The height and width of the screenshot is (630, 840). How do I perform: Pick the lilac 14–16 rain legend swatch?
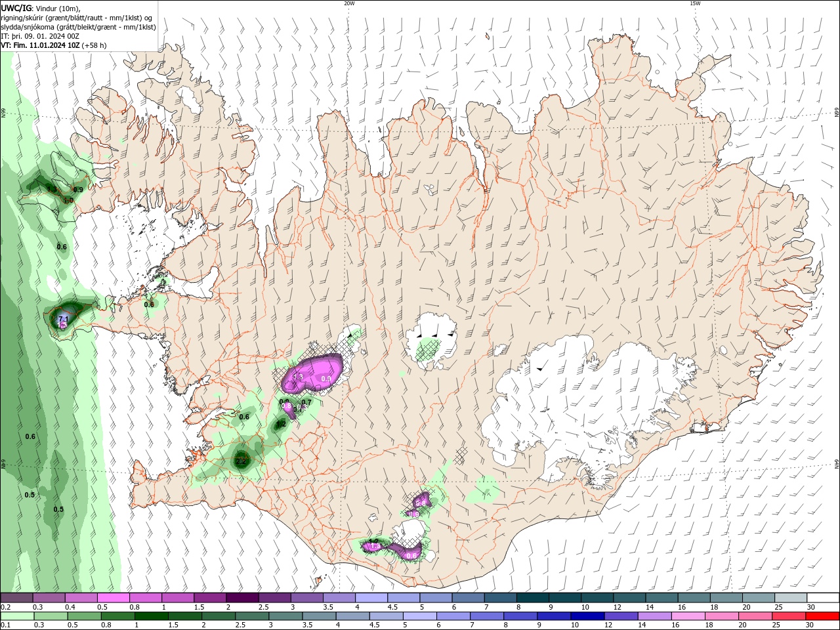654,616
